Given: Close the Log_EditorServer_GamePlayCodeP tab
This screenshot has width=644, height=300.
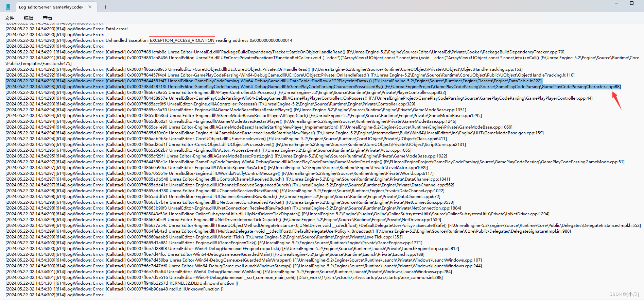Looking at the screenshot, I should coord(90,7).
